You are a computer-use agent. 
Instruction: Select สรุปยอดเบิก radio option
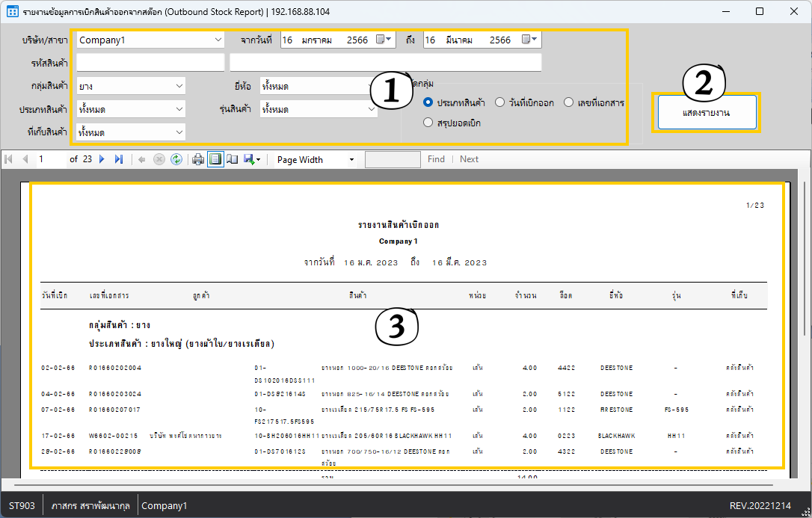428,122
